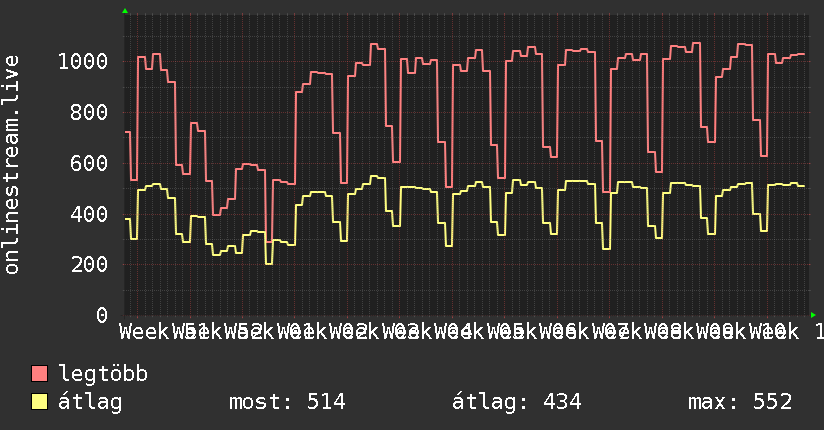Click the 0 y-axis label
Image resolution: width=824 pixels, height=430 pixels.
(x=102, y=315)
